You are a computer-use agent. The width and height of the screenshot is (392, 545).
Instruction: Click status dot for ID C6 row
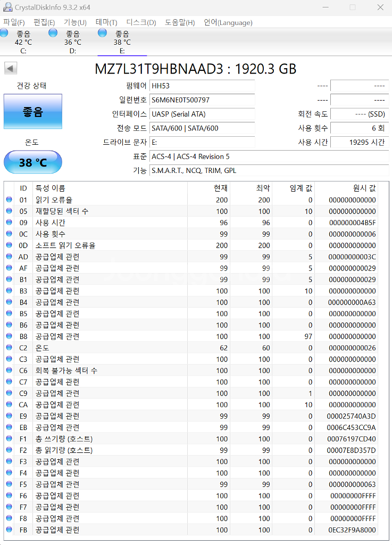click(x=9, y=370)
